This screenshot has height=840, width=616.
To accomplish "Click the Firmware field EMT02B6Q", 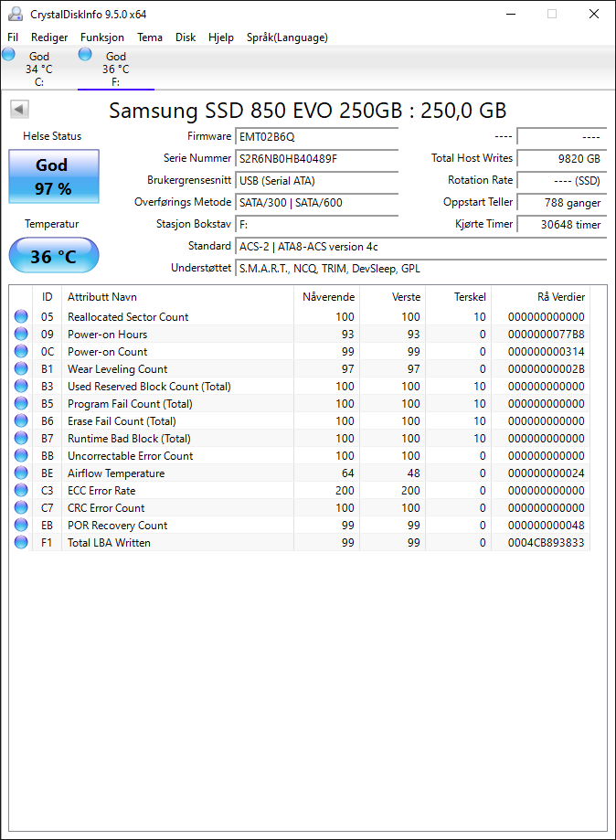I will (x=316, y=136).
